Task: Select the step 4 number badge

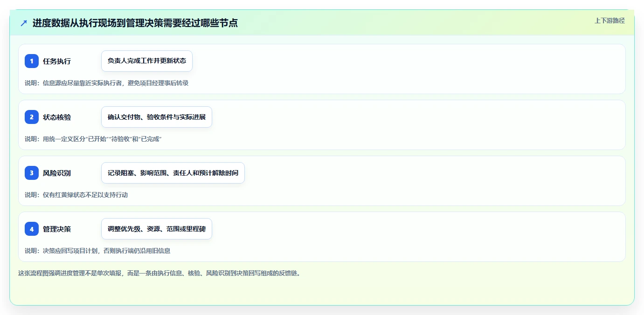Action: pos(32,229)
